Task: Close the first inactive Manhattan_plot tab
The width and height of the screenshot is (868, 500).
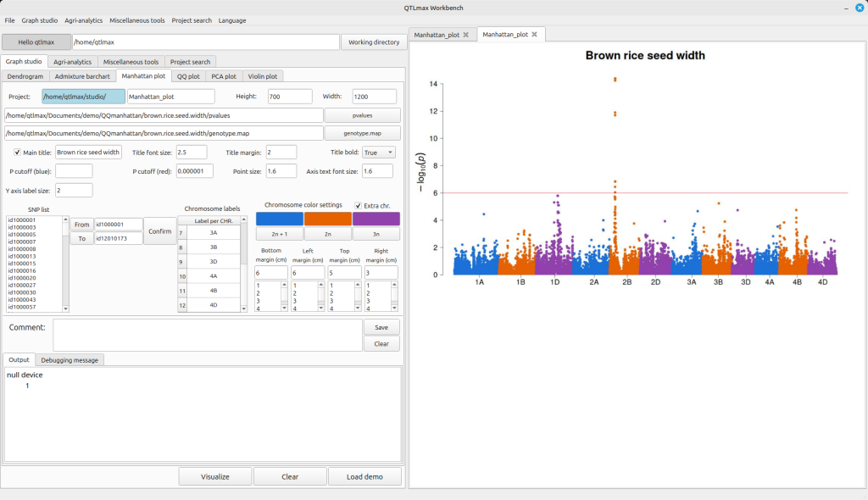Action: coord(465,35)
